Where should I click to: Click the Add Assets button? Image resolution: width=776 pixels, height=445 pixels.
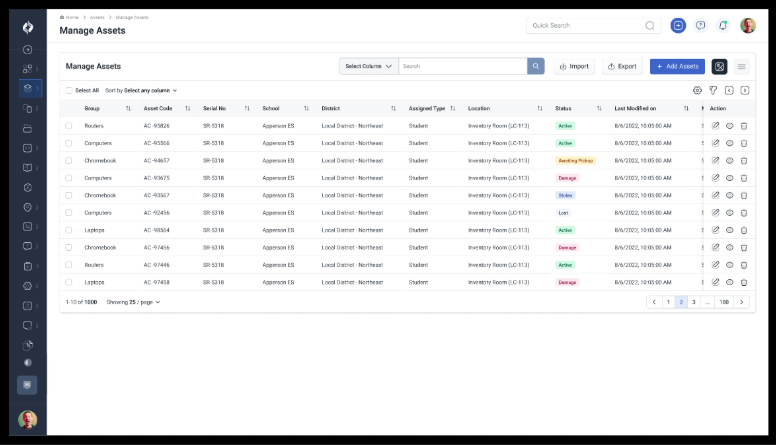(x=677, y=66)
